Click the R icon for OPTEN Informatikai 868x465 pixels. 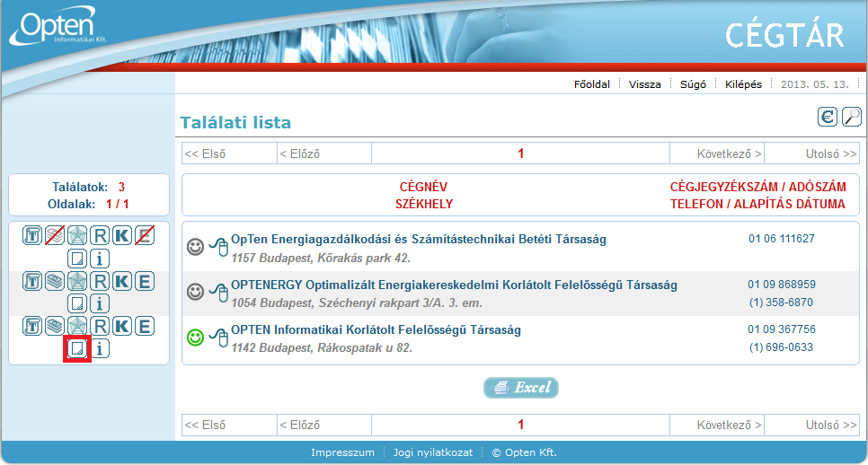100,326
